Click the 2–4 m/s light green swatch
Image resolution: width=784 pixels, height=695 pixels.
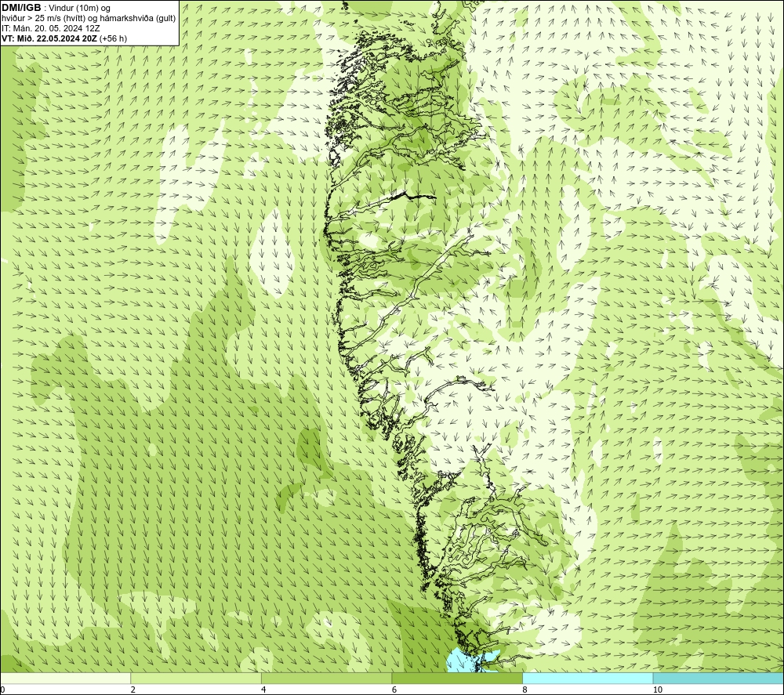196,678
